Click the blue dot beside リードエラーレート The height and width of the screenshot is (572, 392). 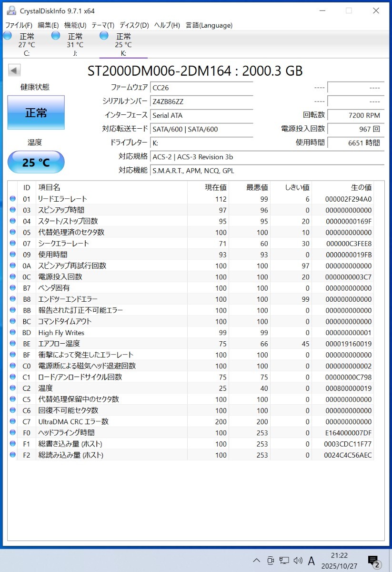[13, 199]
